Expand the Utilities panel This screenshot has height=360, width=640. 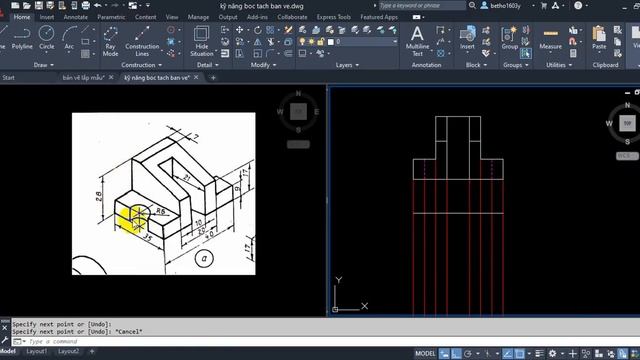pos(559,65)
